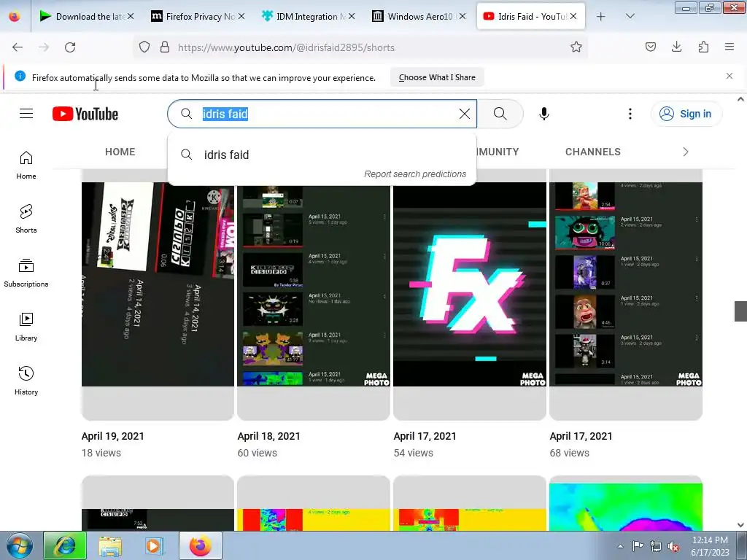Open the muted volume tray icon
The height and width of the screenshot is (560, 747).
tap(673, 546)
